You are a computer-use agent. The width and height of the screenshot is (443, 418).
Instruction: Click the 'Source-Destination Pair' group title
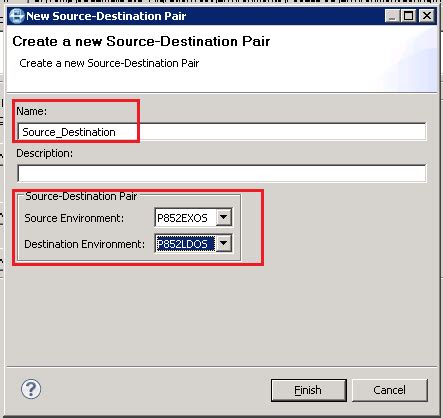pyautogui.click(x=81, y=196)
